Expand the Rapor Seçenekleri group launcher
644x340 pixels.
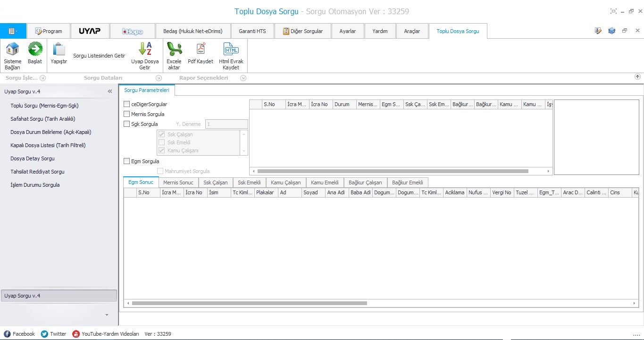click(x=243, y=78)
